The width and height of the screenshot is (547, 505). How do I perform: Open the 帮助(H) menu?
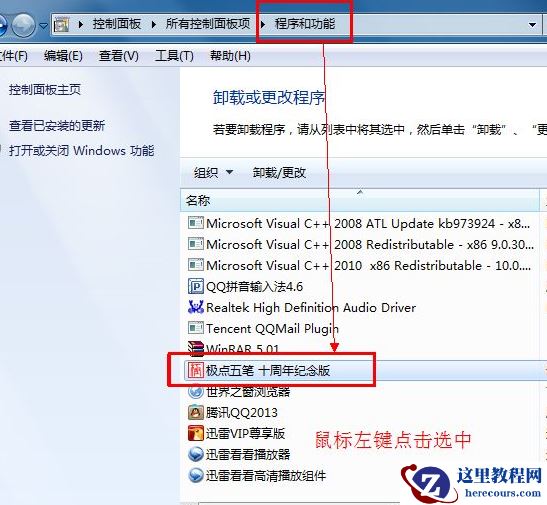[x=230, y=56]
